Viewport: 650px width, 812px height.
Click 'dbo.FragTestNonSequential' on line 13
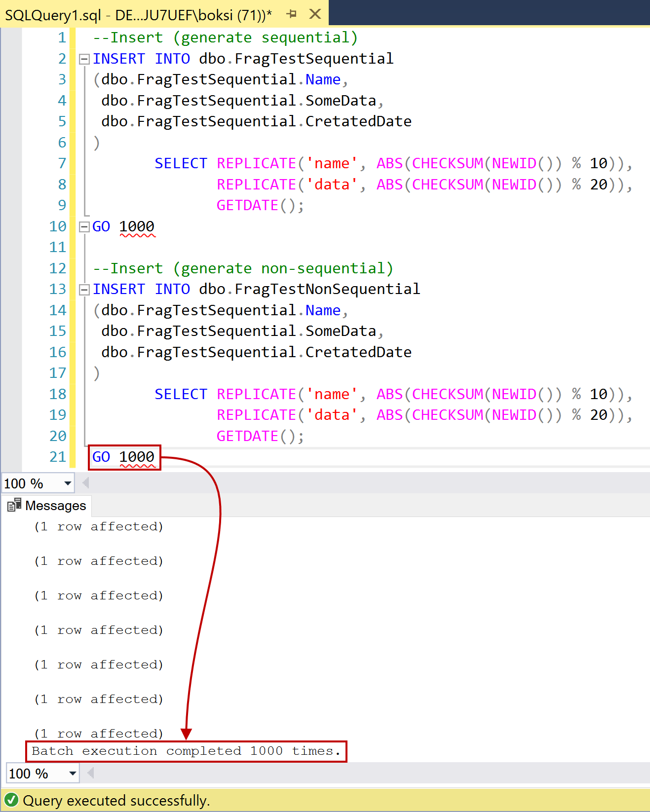309,289
